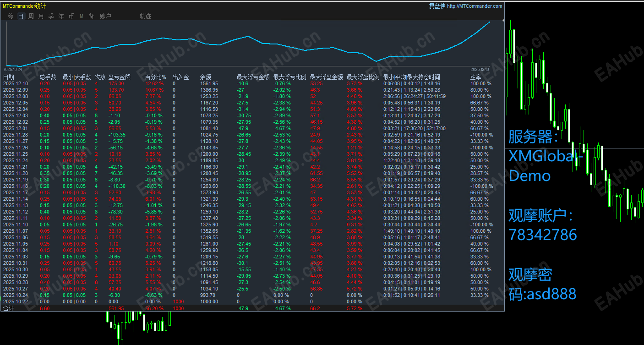
Task: Open the 周 weekly statistics tab
Action: [31, 16]
